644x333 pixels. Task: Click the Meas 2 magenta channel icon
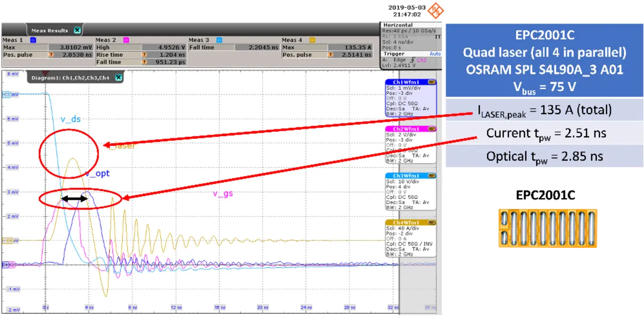(127, 40)
